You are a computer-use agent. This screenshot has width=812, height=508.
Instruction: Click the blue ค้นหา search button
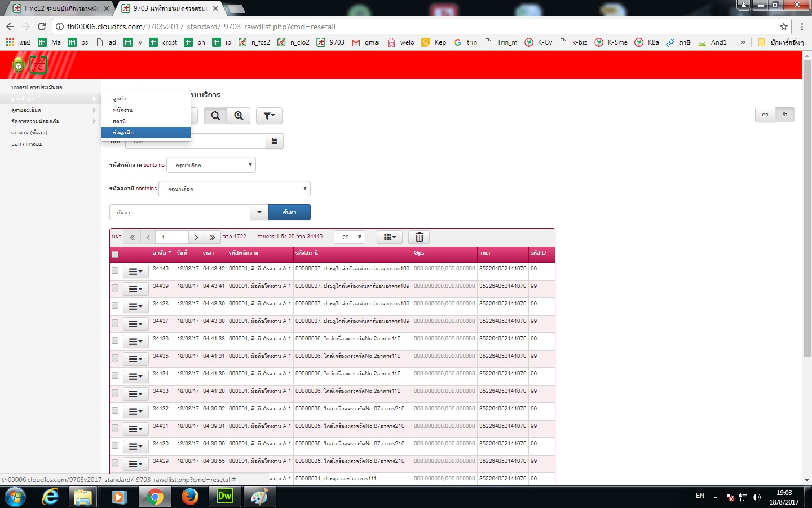tap(289, 212)
